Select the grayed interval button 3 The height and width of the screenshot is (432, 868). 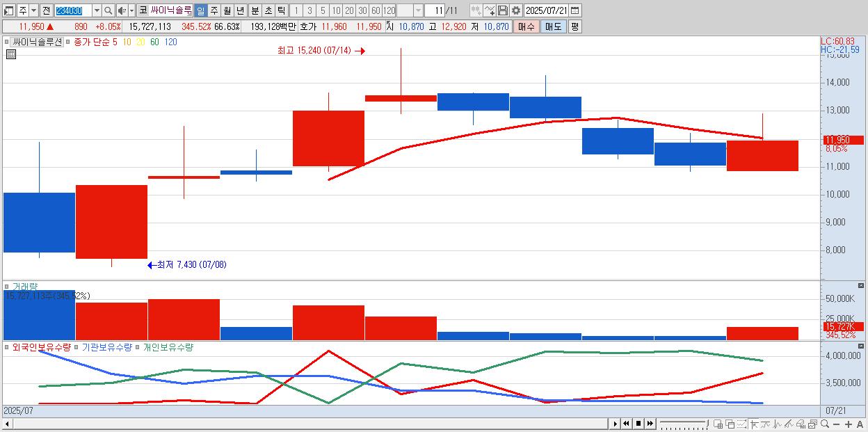(310, 10)
